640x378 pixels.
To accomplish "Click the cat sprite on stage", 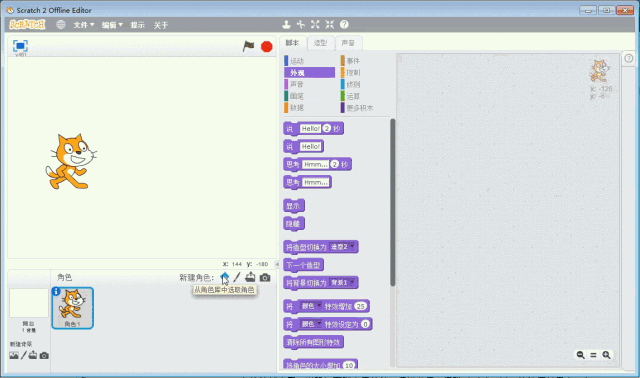I will (x=71, y=162).
